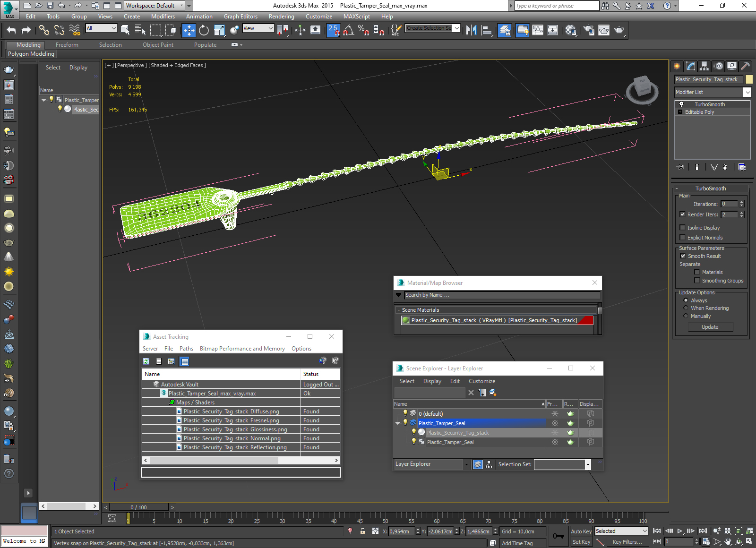
Task: Open the Select by Name list
Action: click(x=140, y=30)
